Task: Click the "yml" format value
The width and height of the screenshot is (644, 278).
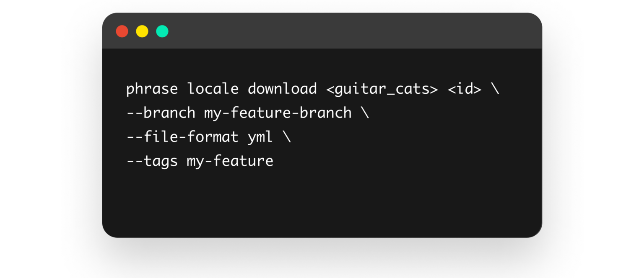Action: click(x=260, y=137)
